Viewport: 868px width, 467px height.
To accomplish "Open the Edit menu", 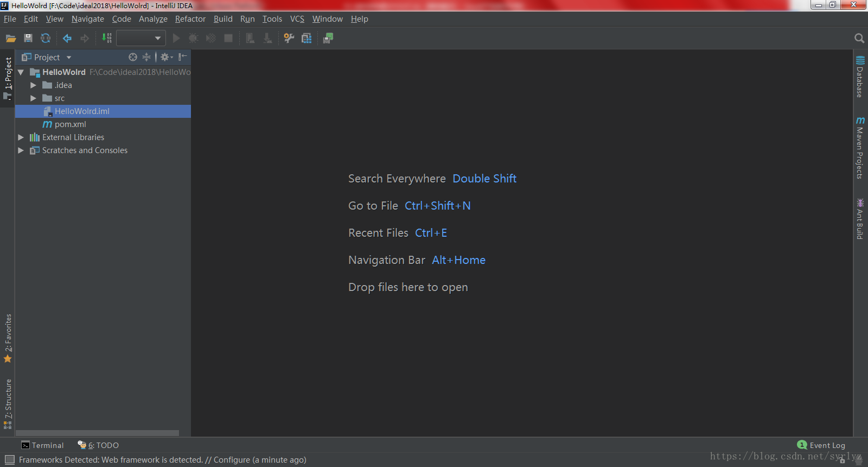I will [31, 19].
